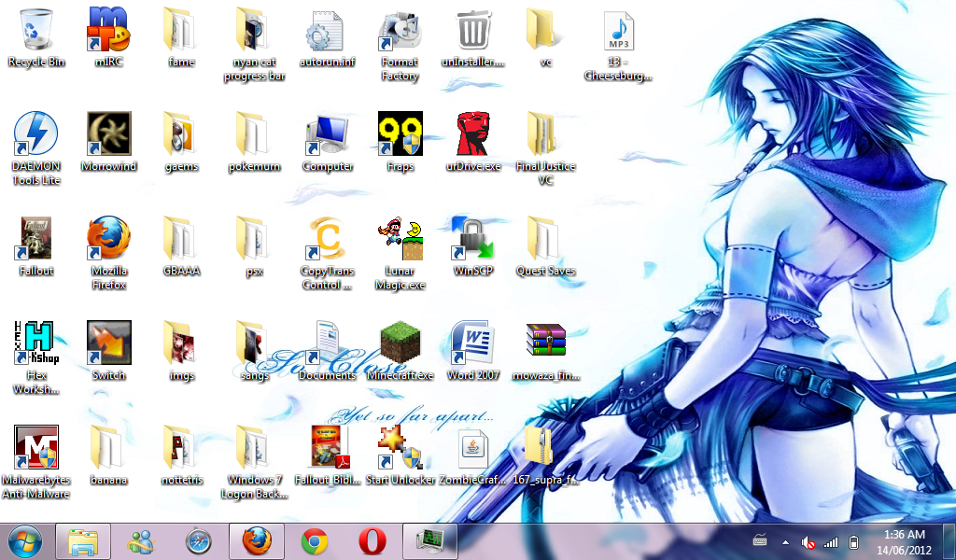Viewport: 956px width, 560px height.
Task: Open Windows Live Messenger from taskbar
Action: (142, 541)
